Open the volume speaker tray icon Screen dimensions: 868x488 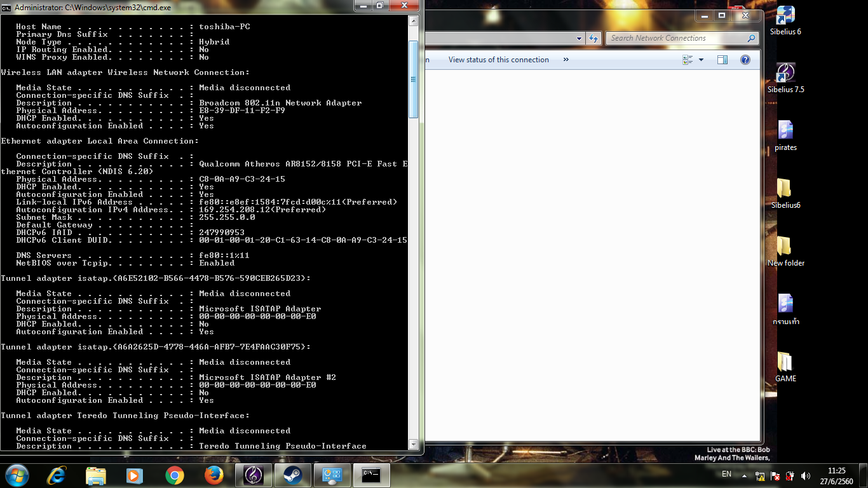(806, 476)
